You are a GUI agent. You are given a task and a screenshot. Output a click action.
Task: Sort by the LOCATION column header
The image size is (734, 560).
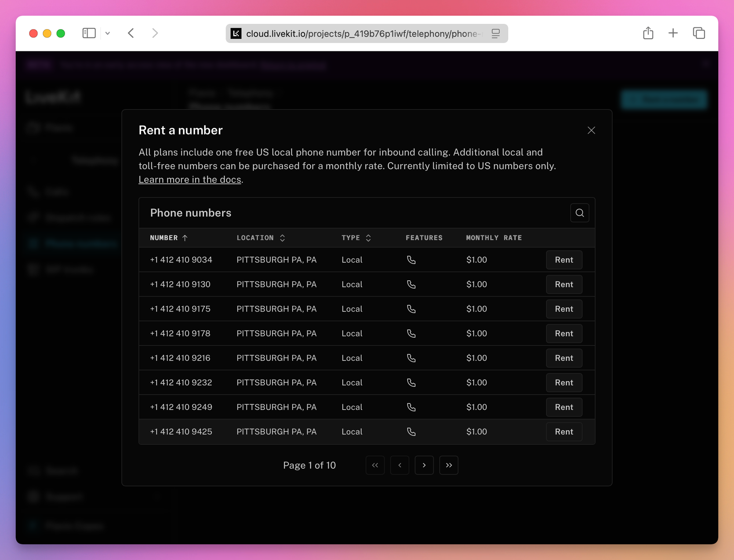tap(261, 238)
